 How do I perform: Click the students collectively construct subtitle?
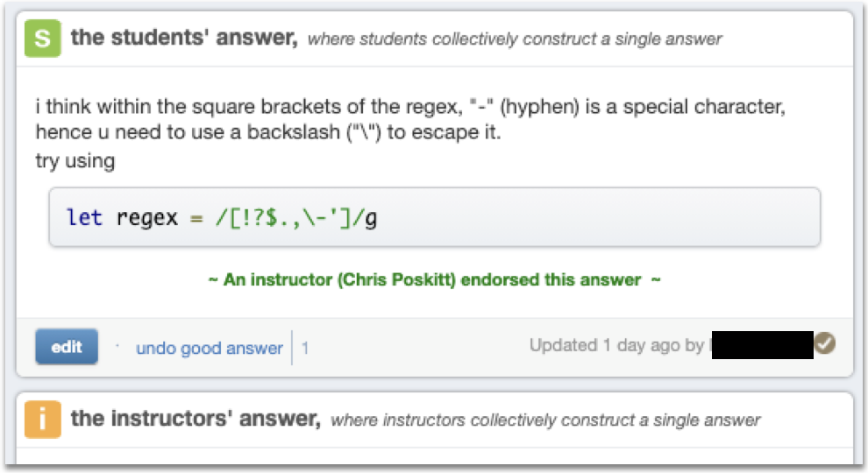(x=515, y=39)
